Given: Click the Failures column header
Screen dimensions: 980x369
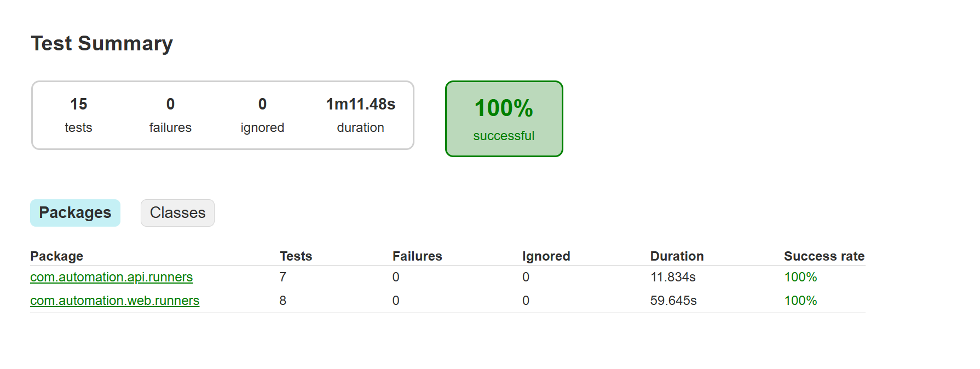Looking at the screenshot, I should [417, 256].
